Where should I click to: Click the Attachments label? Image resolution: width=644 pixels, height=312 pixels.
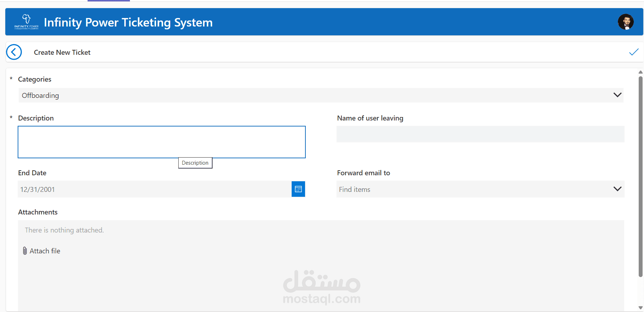click(x=38, y=212)
